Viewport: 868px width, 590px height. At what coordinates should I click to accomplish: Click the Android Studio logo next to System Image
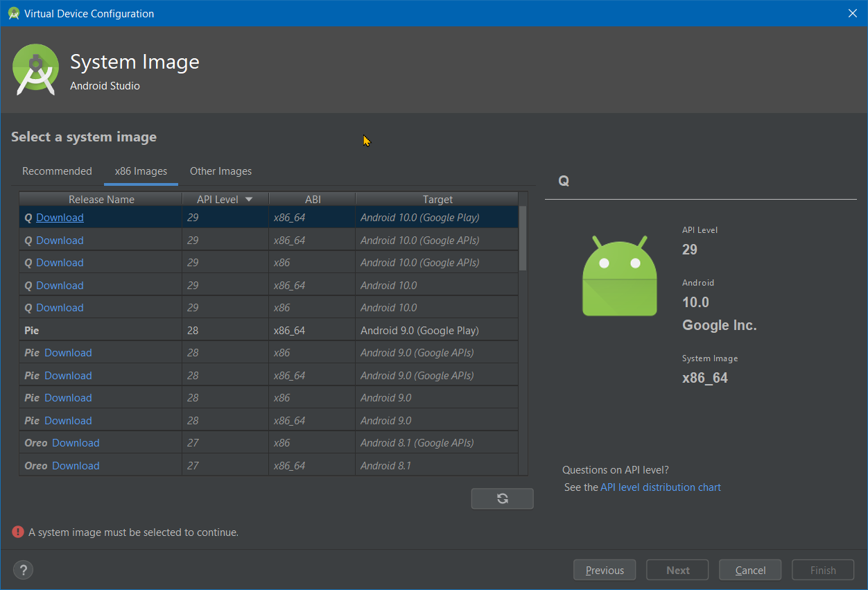click(x=35, y=69)
